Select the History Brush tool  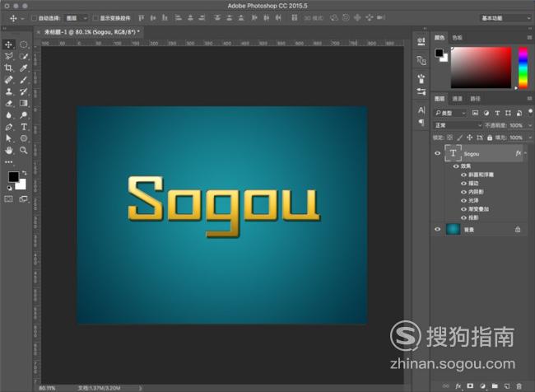23,91
